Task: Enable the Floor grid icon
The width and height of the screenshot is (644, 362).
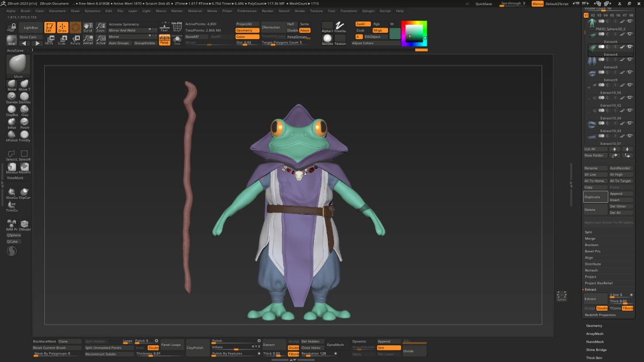Action: click(164, 27)
